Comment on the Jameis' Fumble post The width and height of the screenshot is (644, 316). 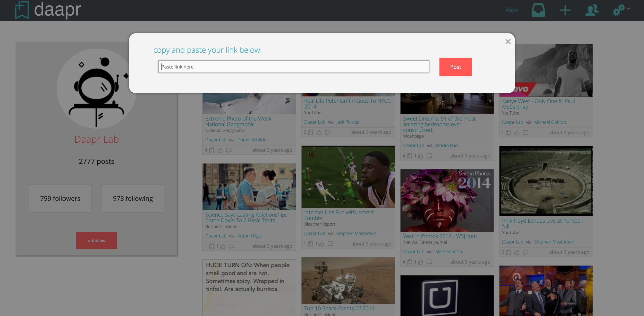[x=330, y=244]
